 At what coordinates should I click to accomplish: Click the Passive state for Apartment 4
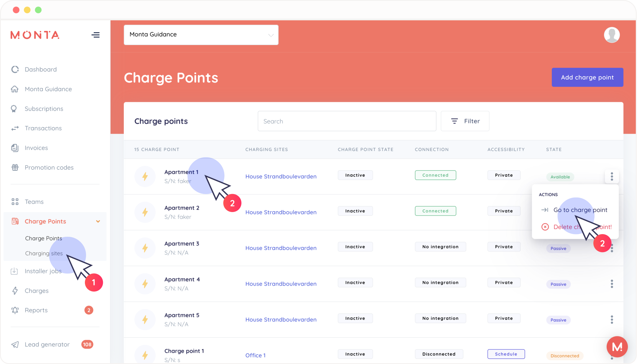pyautogui.click(x=558, y=284)
